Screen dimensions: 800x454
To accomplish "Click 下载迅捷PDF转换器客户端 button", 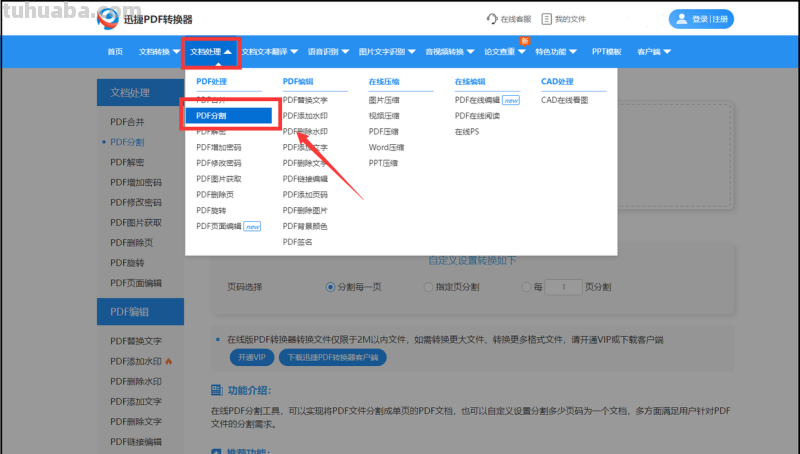I will click(x=333, y=357).
